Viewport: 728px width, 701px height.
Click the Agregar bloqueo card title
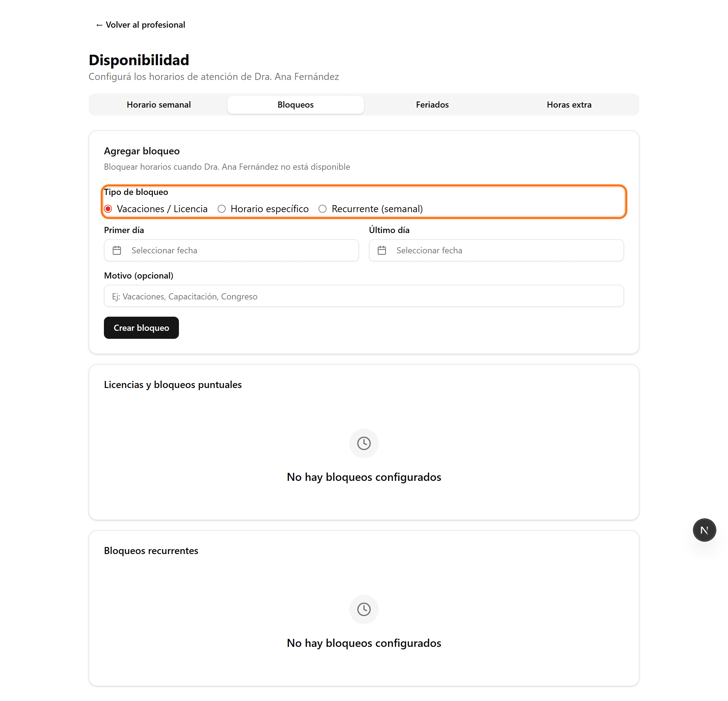(x=141, y=151)
